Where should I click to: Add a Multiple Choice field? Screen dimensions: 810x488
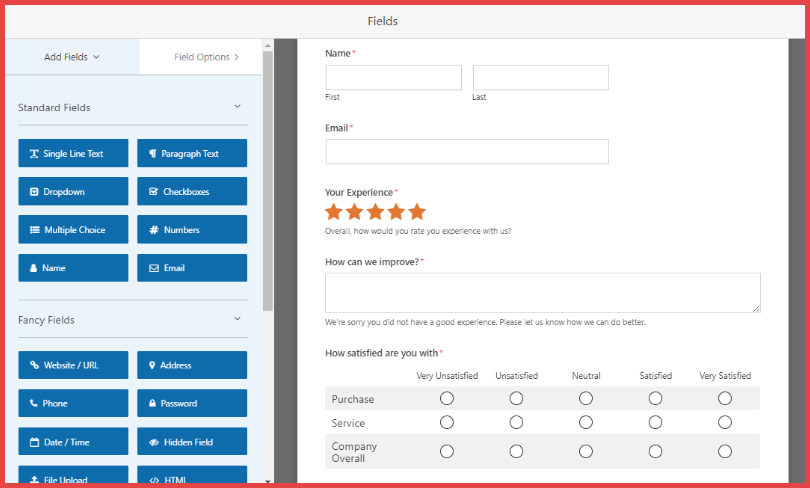tap(73, 230)
